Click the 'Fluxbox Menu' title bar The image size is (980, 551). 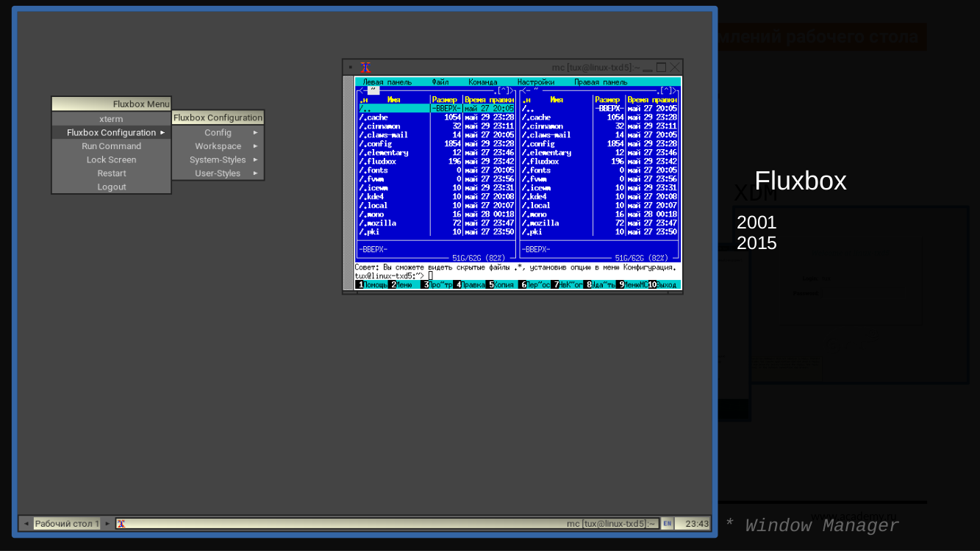coord(111,104)
